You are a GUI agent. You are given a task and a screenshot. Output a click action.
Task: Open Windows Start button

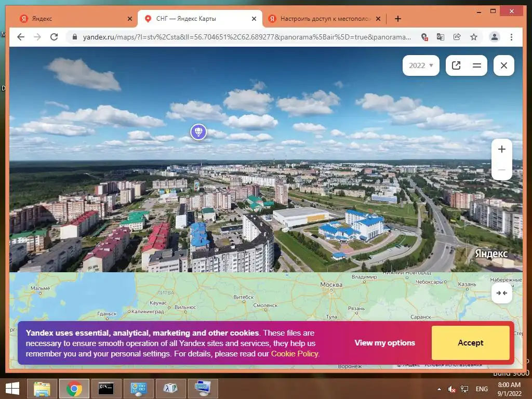click(12, 389)
